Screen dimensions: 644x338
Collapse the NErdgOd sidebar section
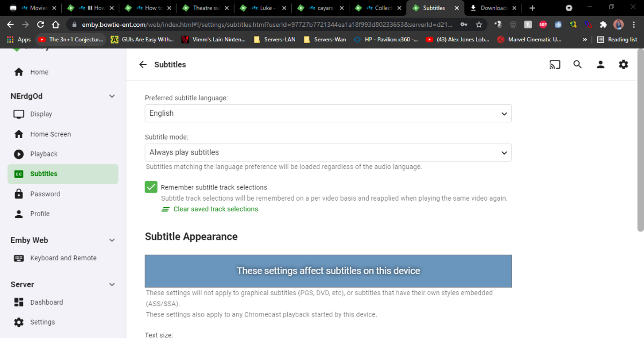point(112,96)
